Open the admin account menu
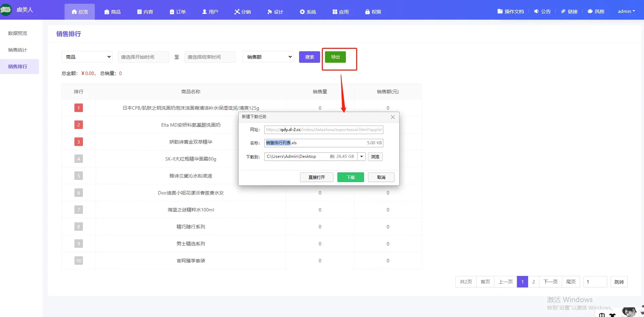Image resolution: width=644 pixels, height=317 pixels. pyautogui.click(x=626, y=12)
